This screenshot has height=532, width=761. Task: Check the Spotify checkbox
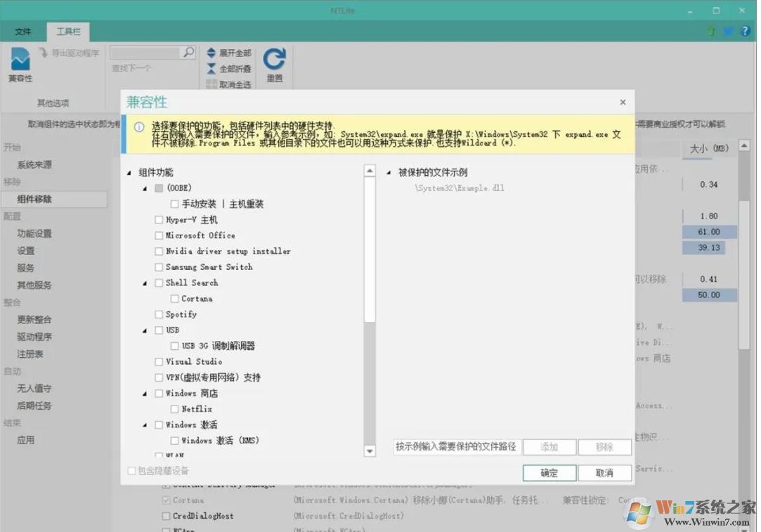click(x=159, y=315)
